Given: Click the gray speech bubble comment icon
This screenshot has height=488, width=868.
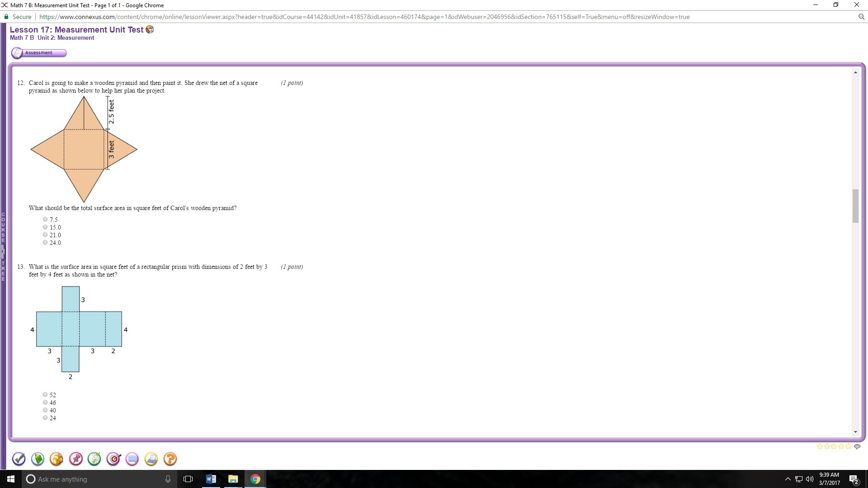Looking at the screenshot, I should tap(857, 446).
